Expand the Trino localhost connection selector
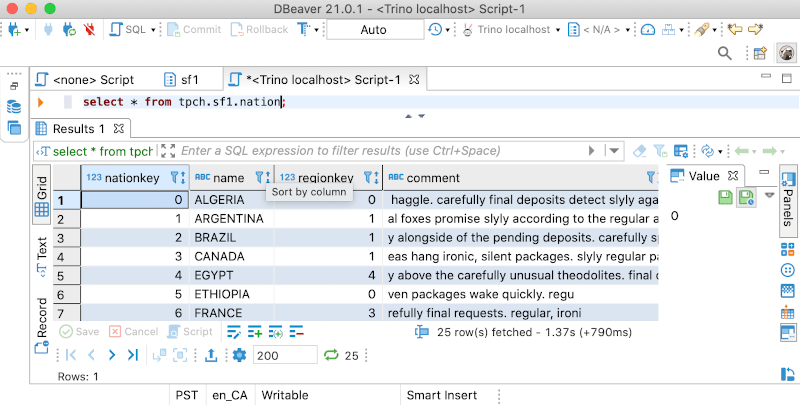Screen dimensions: 800x407 pyautogui.click(x=511, y=30)
